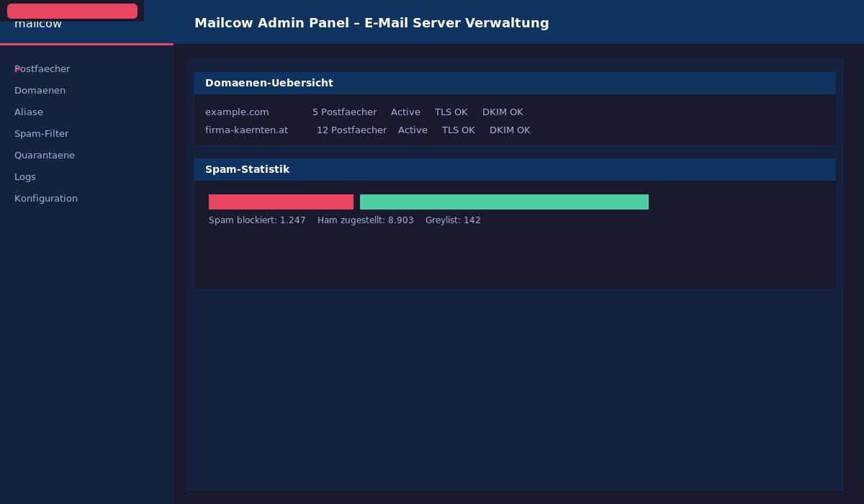Click the 'Spam blockiert: 1.247' label
864x504 pixels.
[x=257, y=220]
